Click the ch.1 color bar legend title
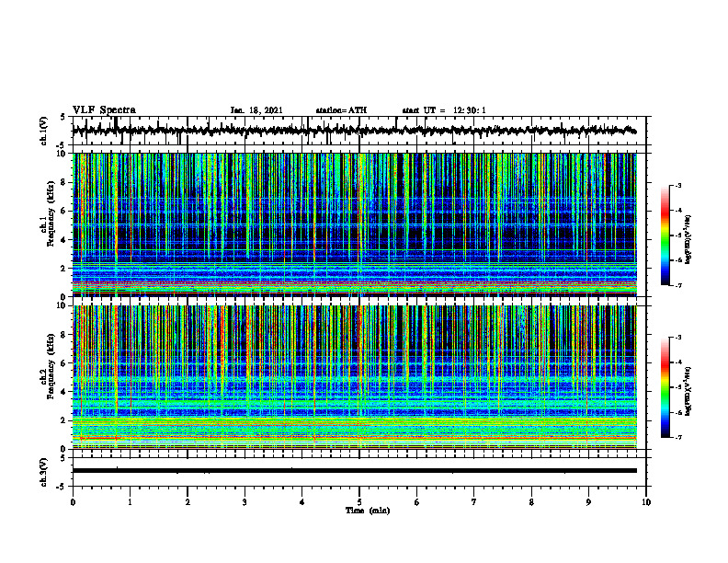 pos(688,239)
